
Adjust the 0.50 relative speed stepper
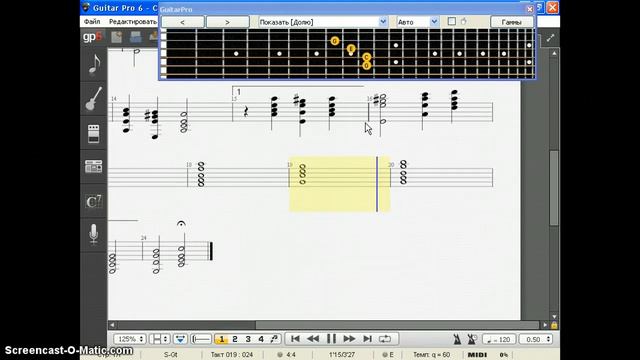click(x=536, y=339)
